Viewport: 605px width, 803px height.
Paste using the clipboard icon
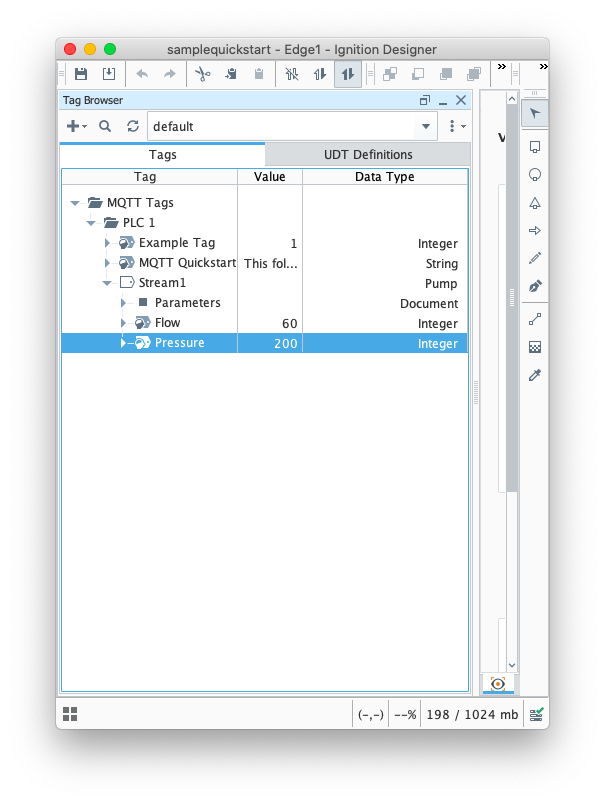coord(259,74)
